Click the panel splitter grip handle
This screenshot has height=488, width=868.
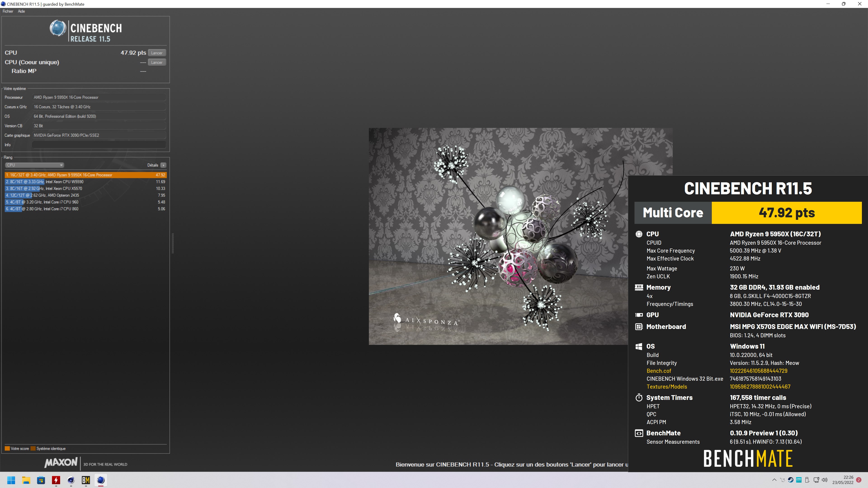point(173,243)
